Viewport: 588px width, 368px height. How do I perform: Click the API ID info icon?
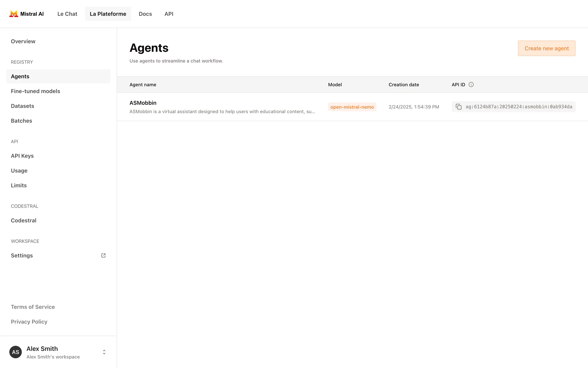[471, 85]
